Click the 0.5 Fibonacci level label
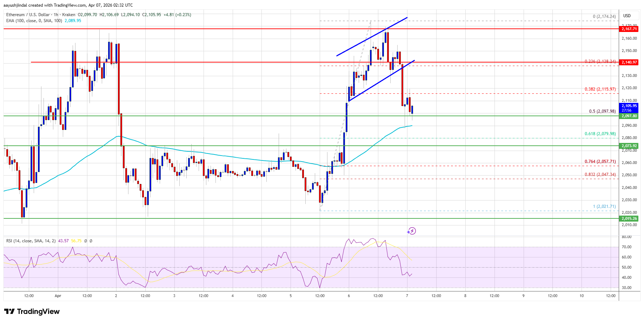Image resolution: width=644 pixels, height=322 pixels. click(602, 111)
